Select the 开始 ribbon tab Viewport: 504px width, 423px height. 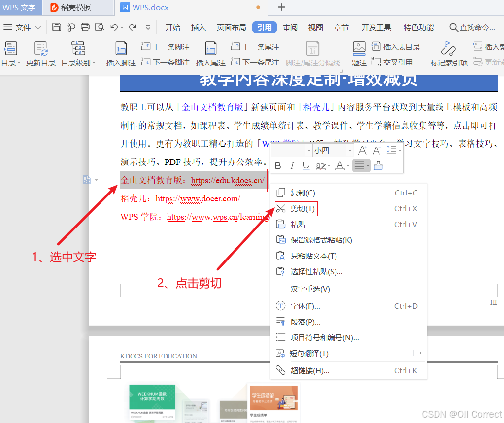[x=172, y=27]
